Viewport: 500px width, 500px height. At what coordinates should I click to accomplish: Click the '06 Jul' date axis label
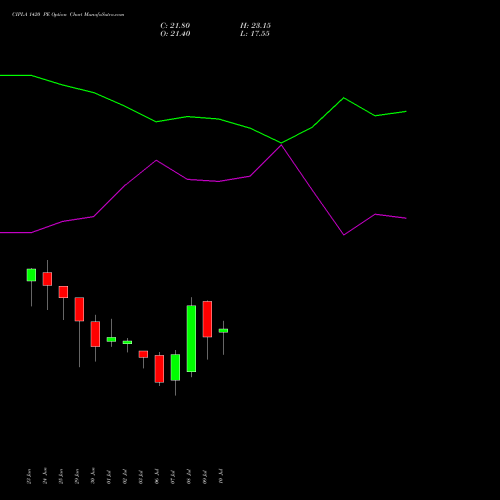coord(157,476)
